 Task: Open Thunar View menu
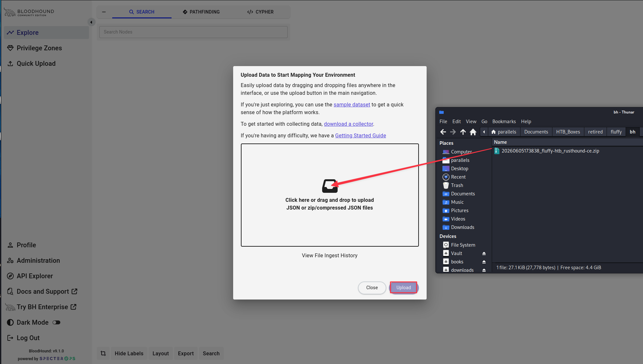(471, 122)
